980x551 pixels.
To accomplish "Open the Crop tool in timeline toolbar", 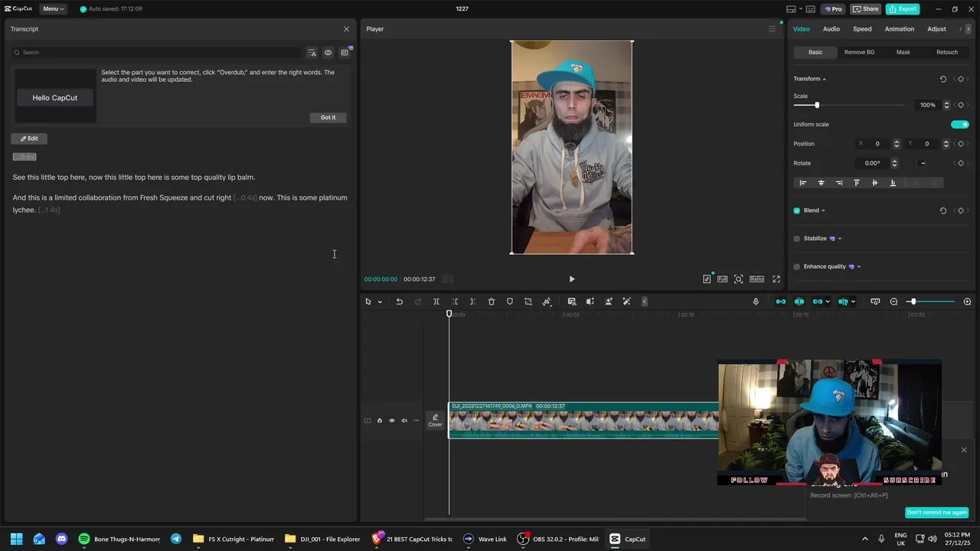I will click(528, 302).
